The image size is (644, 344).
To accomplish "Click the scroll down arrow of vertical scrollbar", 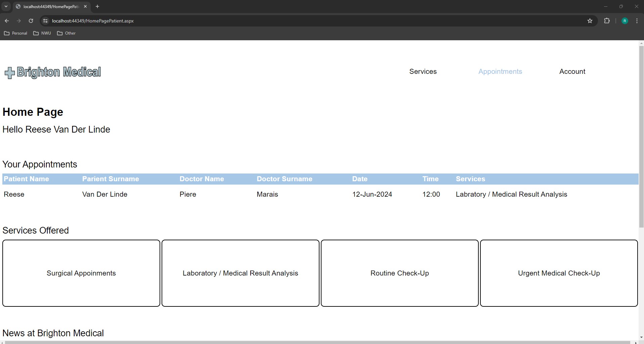I will pyautogui.click(x=641, y=337).
